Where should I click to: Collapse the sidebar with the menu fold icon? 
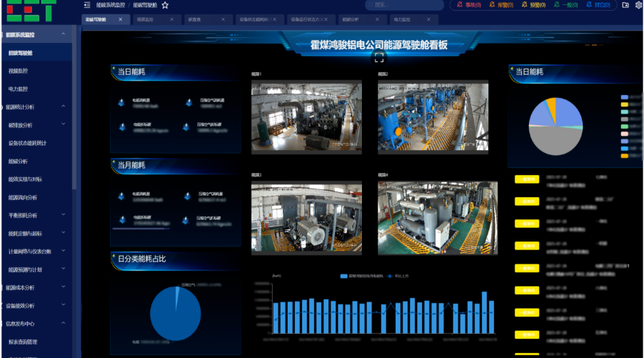click(x=87, y=5)
